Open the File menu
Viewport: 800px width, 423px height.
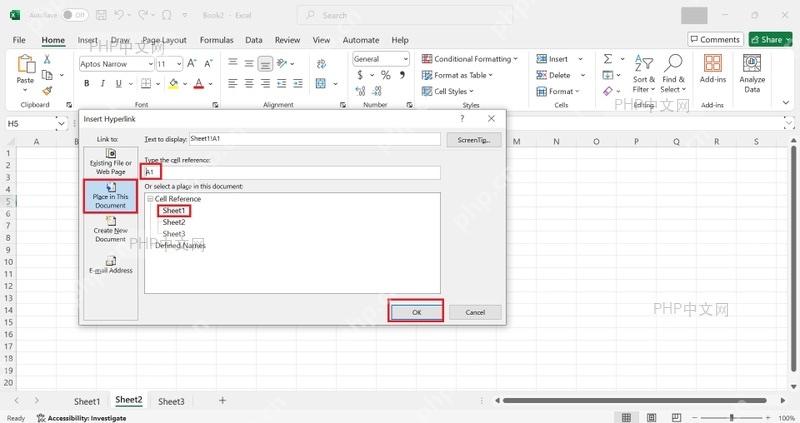(x=19, y=40)
